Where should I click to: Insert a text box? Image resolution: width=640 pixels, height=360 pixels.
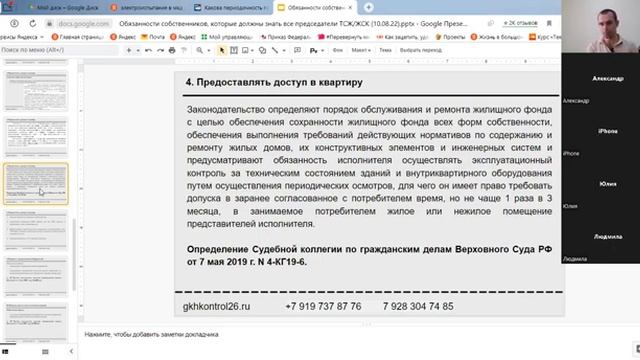[x=234, y=50]
